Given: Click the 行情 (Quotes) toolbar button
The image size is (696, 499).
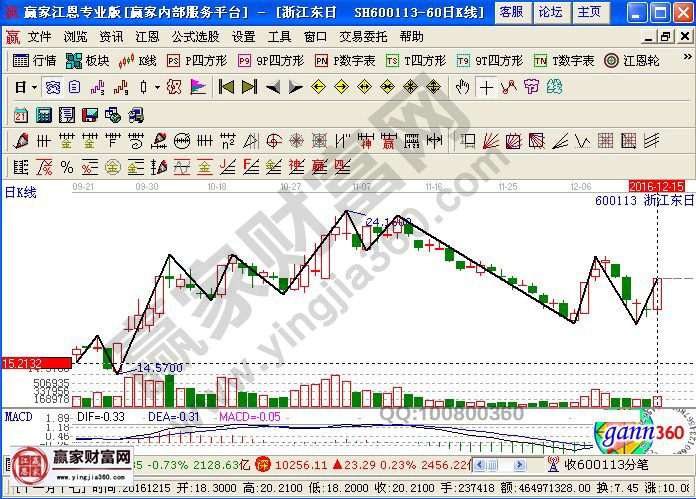Looking at the screenshot, I should (35, 61).
